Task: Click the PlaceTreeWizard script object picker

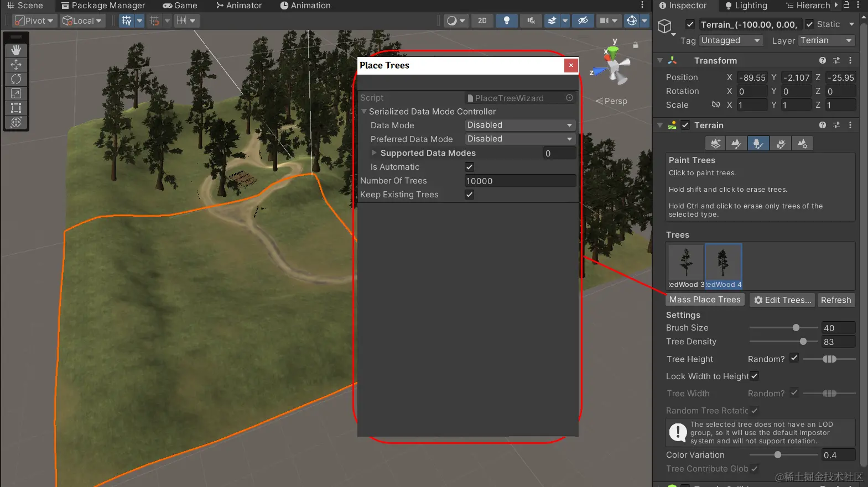Action: (x=569, y=98)
